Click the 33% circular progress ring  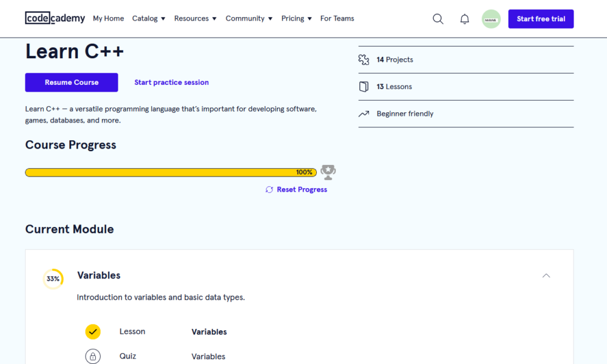pyautogui.click(x=53, y=279)
